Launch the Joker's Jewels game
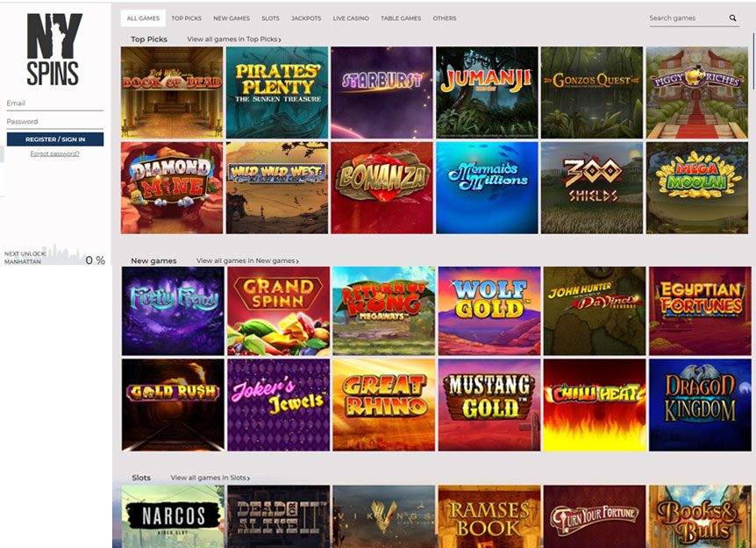Viewport: 756px width, 548px height. pos(279,405)
